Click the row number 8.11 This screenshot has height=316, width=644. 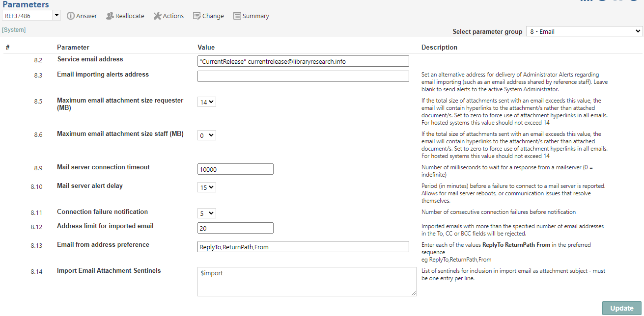[x=36, y=213]
